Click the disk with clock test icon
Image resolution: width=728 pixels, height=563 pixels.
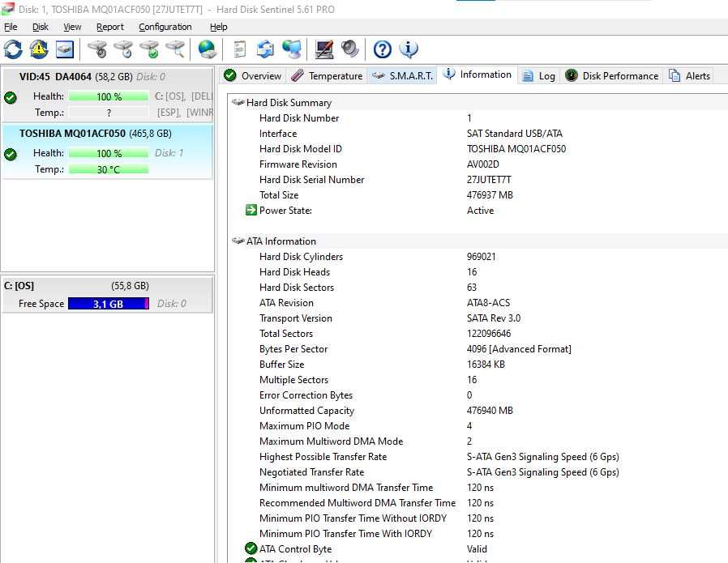[x=123, y=49]
